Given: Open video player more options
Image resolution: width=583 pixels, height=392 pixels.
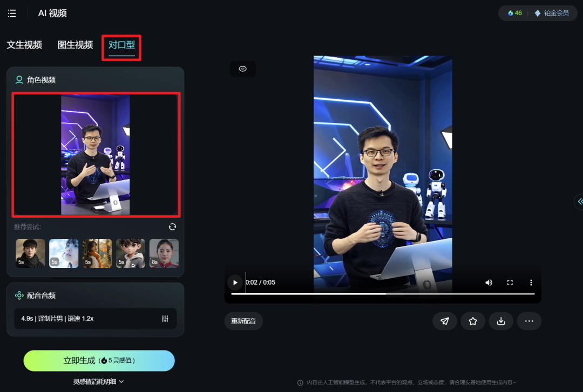Looking at the screenshot, I should [x=531, y=283].
